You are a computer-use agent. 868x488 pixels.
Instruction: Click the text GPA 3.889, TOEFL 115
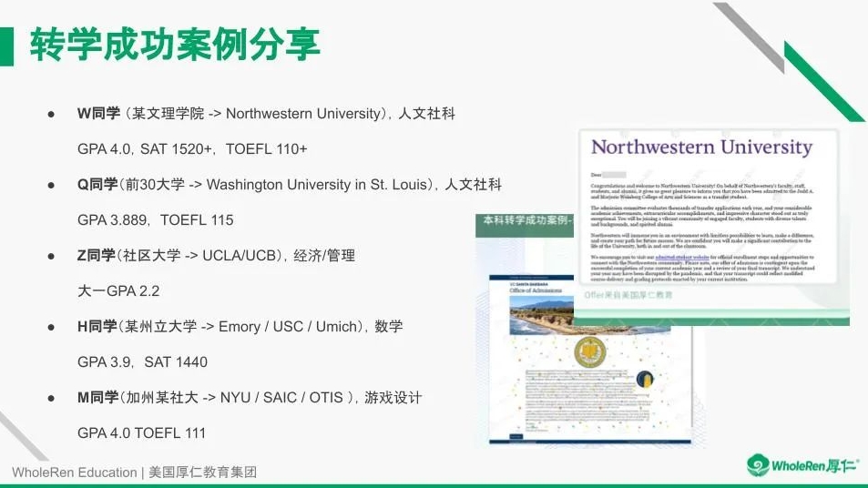(156, 220)
